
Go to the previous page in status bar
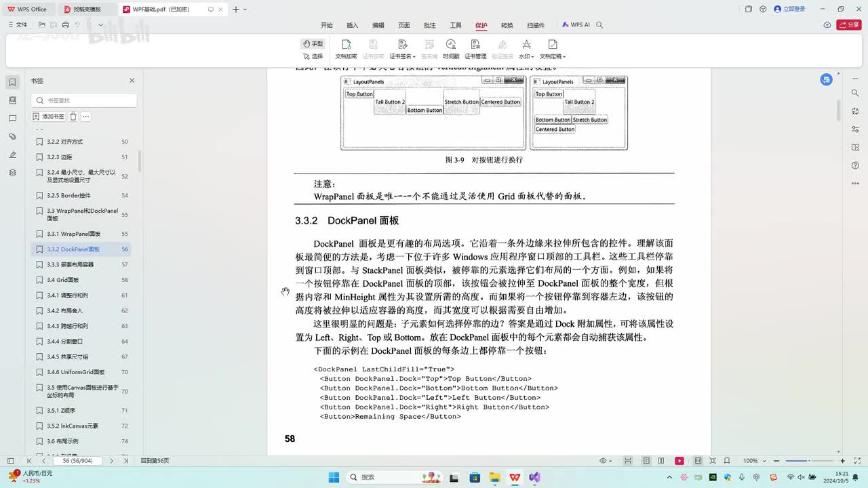click(x=43, y=461)
